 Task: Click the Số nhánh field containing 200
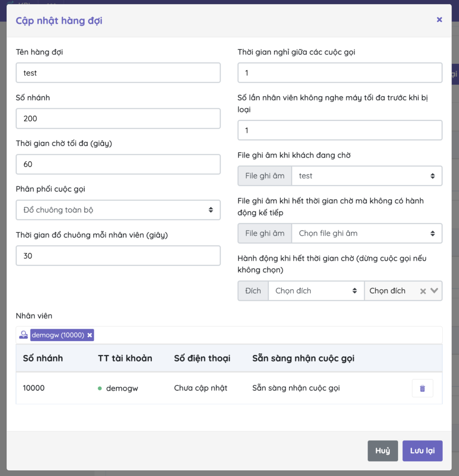pyautogui.click(x=118, y=119)
